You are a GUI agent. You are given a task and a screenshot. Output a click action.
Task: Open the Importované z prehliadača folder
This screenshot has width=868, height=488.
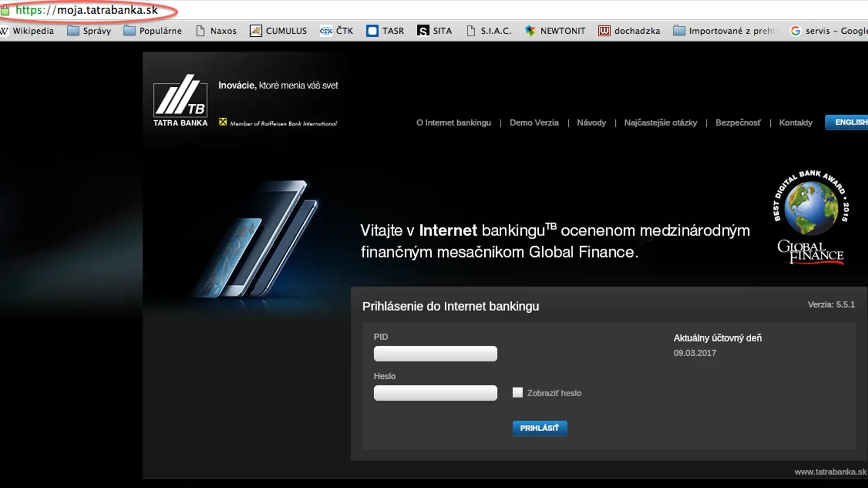(724, 31)
